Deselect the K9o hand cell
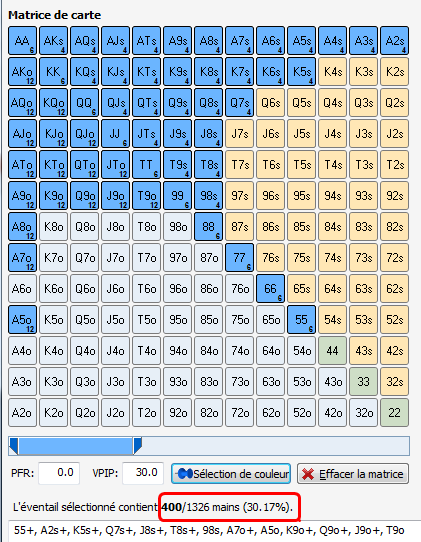This screenshot has width=421, height=542. coord(54,196)
